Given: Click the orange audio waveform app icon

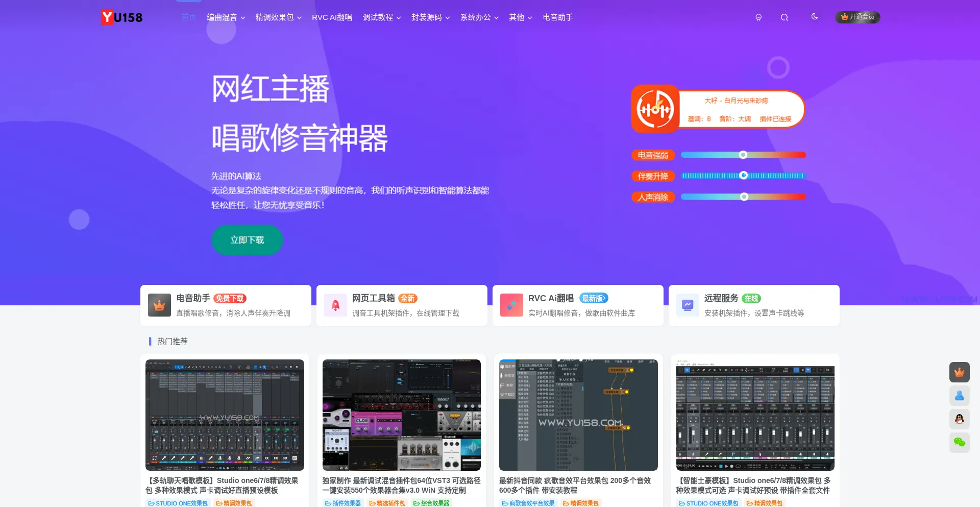Looking at the screenshot, I should click(655, 109).
